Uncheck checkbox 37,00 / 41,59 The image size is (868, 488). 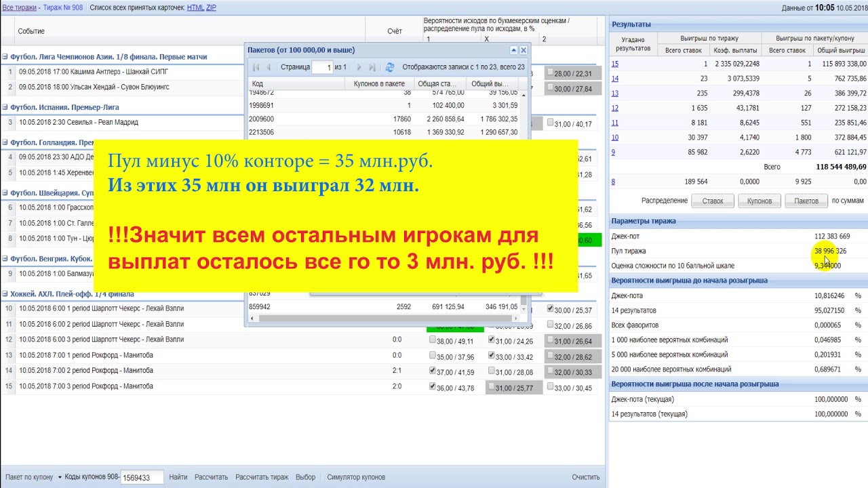coord(433,371)
